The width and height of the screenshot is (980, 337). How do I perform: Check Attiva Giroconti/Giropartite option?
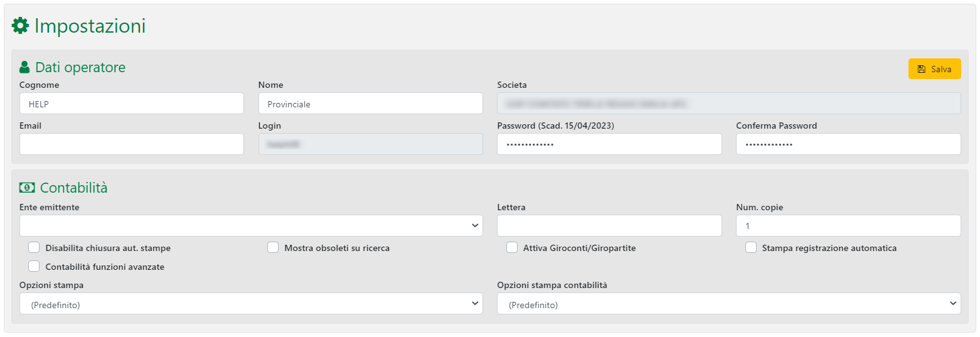[x=512, y=248]
